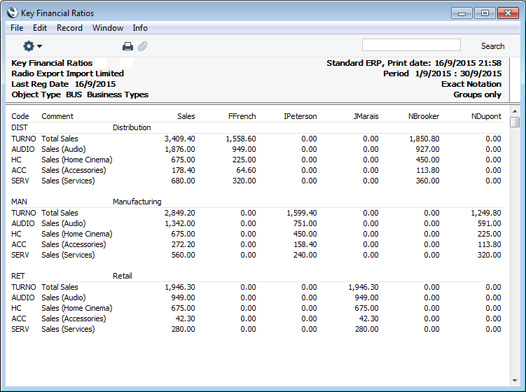Viewport: 526px width, 392px height.
Task: Open the Edit menu
Action: [40, 28]
